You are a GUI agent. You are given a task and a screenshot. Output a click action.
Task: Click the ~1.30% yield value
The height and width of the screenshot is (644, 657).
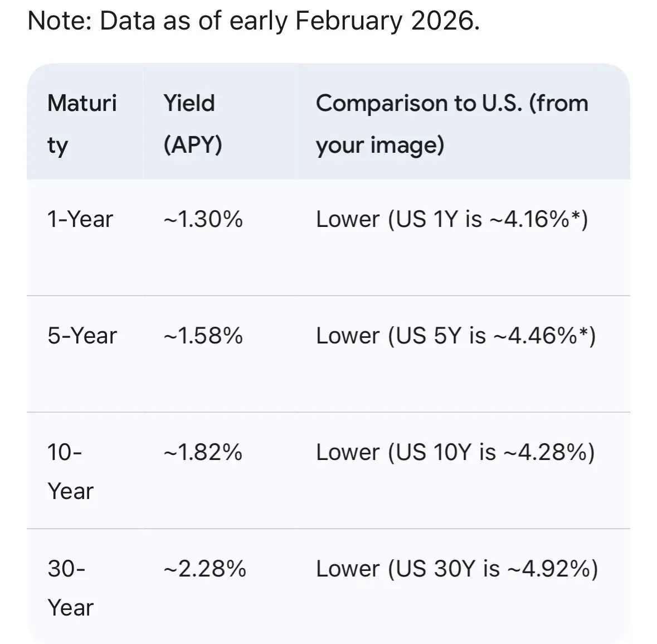tap(203, 219)
